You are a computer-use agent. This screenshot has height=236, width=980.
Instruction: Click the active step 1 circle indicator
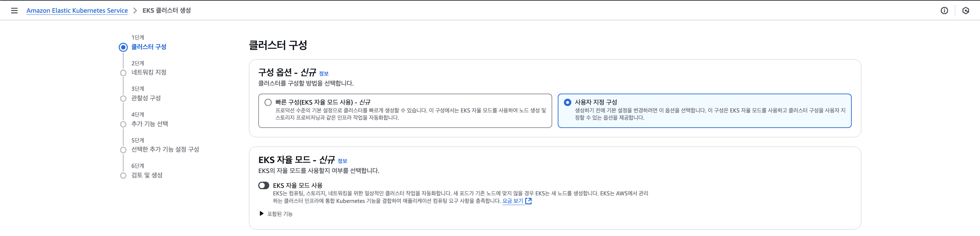(x=123, y=47)
